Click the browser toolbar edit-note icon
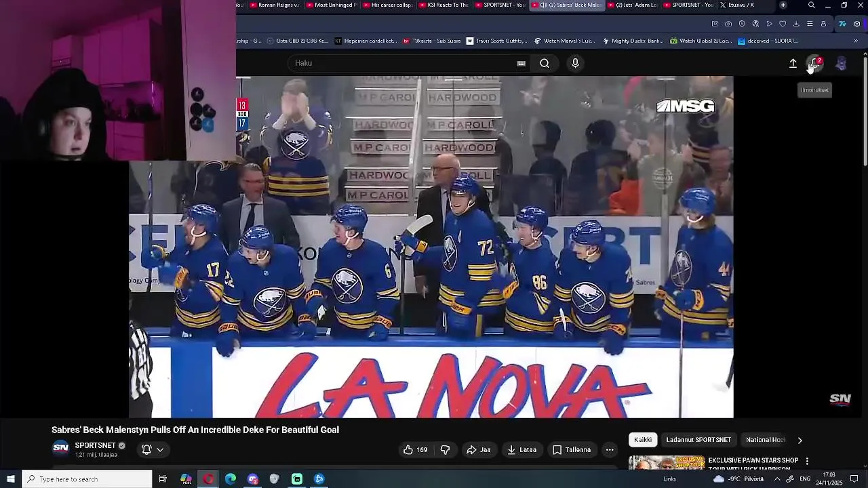The height and width of the screenshot is (488, 868). [x=715, y=24]
